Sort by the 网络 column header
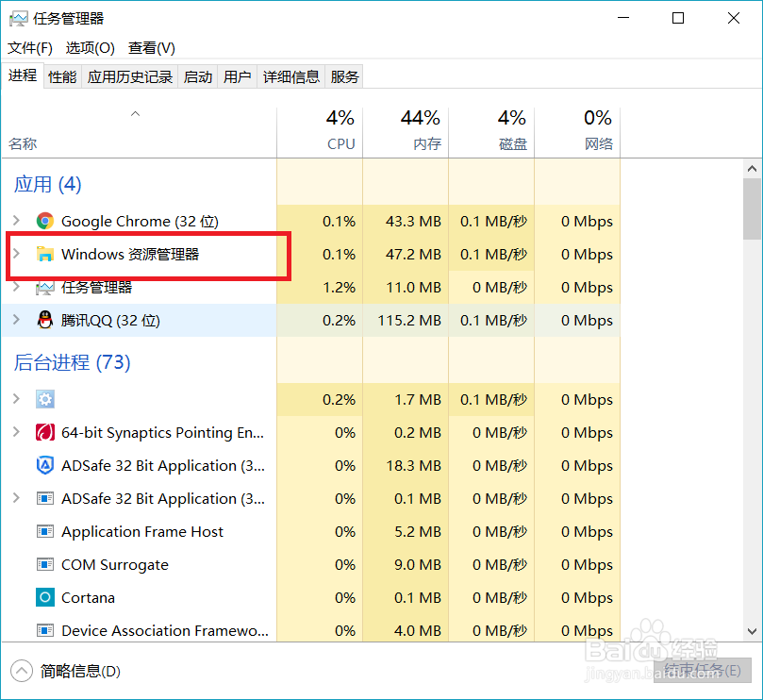Viewport: 763px width, 700px height. (577, 132)
